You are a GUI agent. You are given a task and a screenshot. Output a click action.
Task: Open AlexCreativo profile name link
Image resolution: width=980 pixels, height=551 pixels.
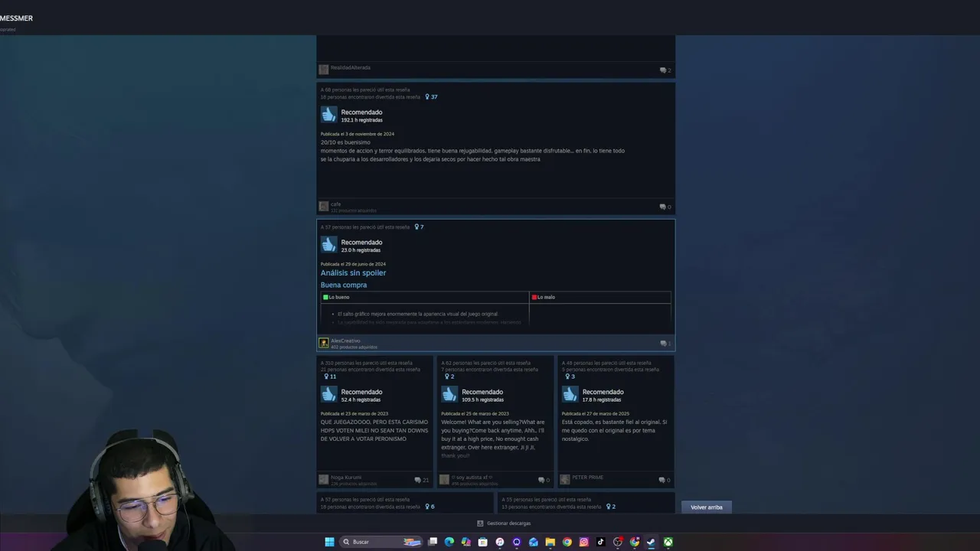345,341
